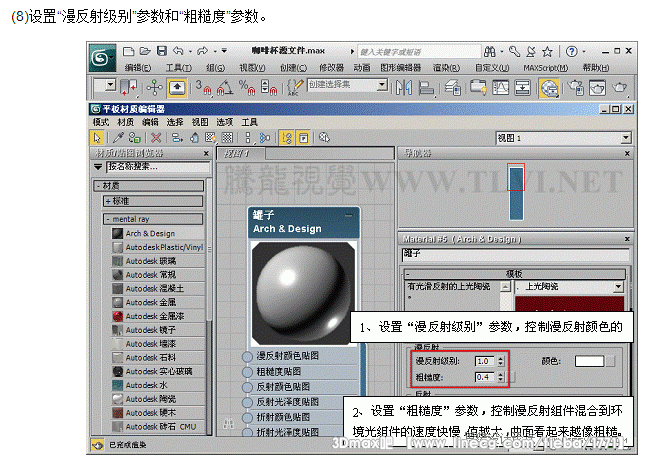
Task: Click the Save File floppy icon
Action: (162, 51)
